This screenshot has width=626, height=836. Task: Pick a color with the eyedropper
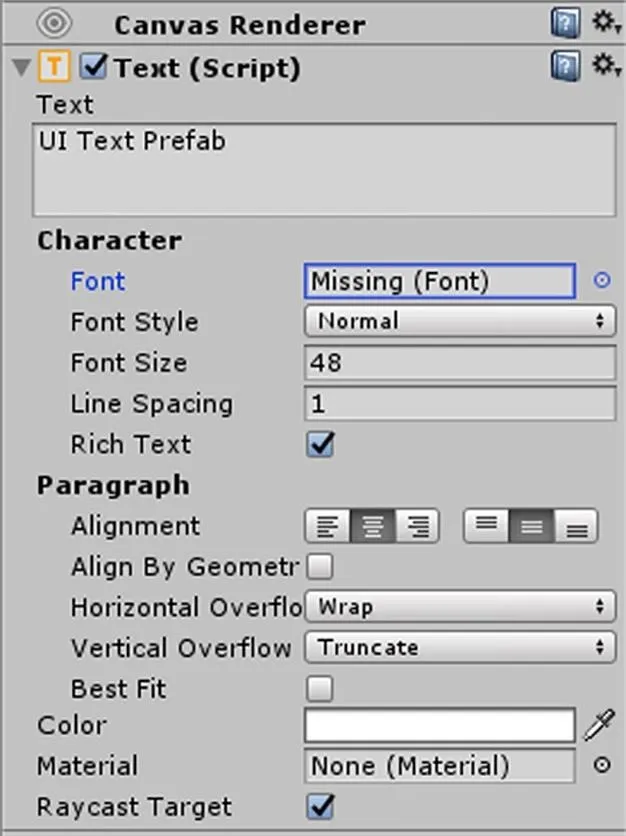click(600, 725)
